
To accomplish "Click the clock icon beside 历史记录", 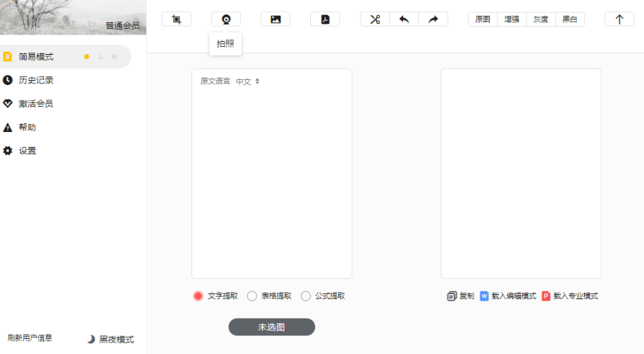I will [7, 80].
